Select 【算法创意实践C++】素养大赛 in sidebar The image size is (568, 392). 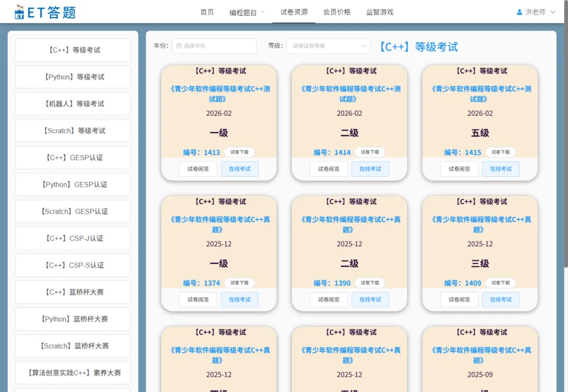point(73,373)
